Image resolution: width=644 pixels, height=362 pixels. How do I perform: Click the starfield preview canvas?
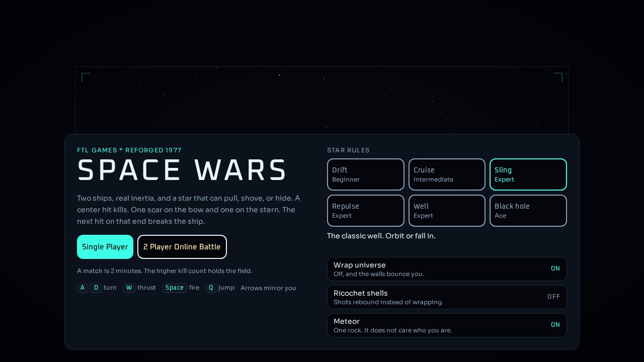click(x=322, y=100)
